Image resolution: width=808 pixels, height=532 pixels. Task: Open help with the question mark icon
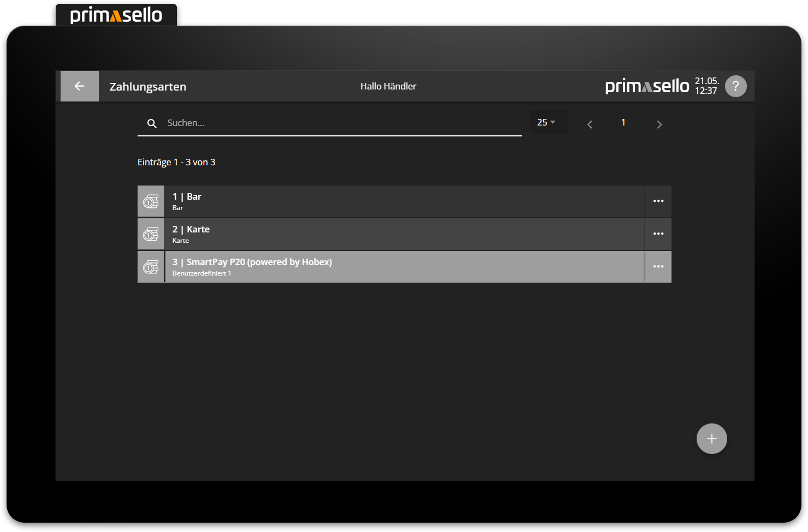[735, 86]
